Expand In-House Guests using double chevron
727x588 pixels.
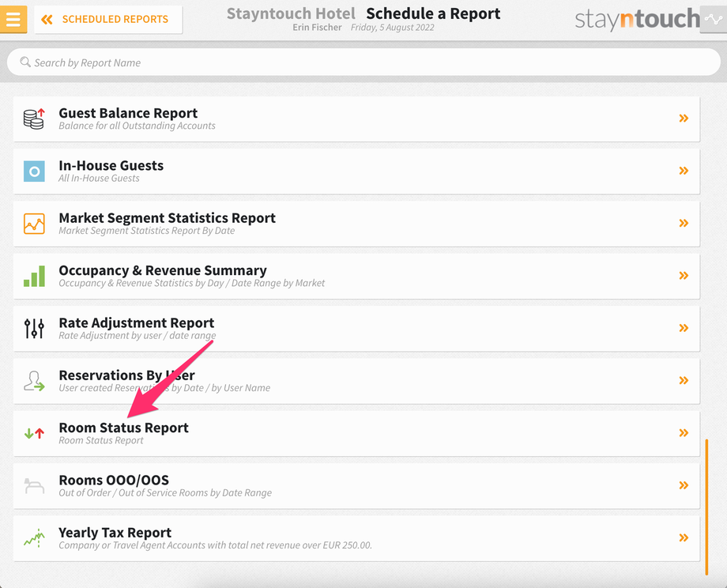(684, 171)
